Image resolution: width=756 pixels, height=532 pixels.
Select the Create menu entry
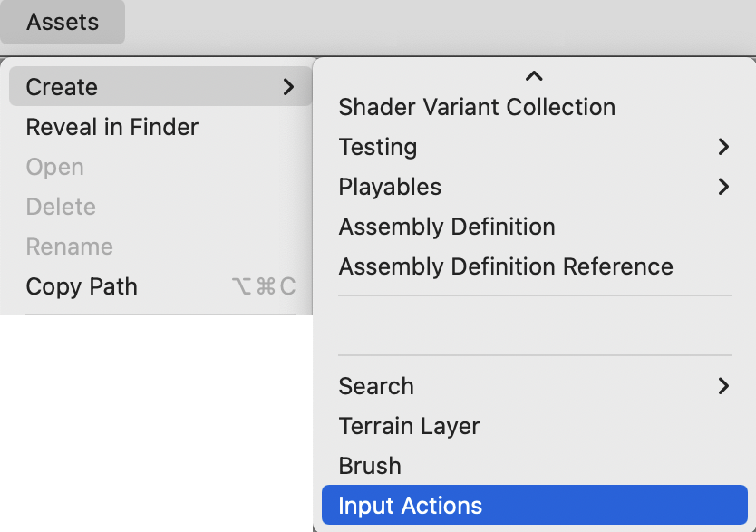62,87
